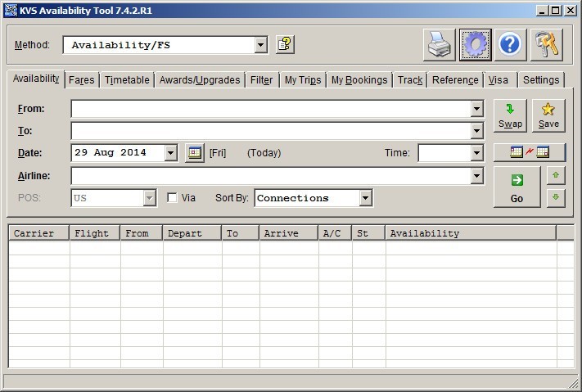Close the KVS Availability Tool window
582x392 pixels.
[570, 11]
